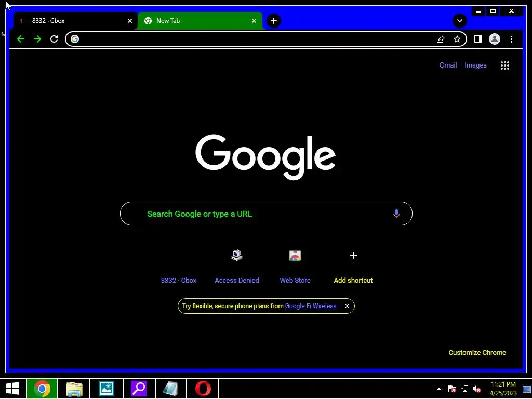This screenshot has height=399, width=532.
Task: Bookmark this tab with the star icon
Action: tap(457, 39)
